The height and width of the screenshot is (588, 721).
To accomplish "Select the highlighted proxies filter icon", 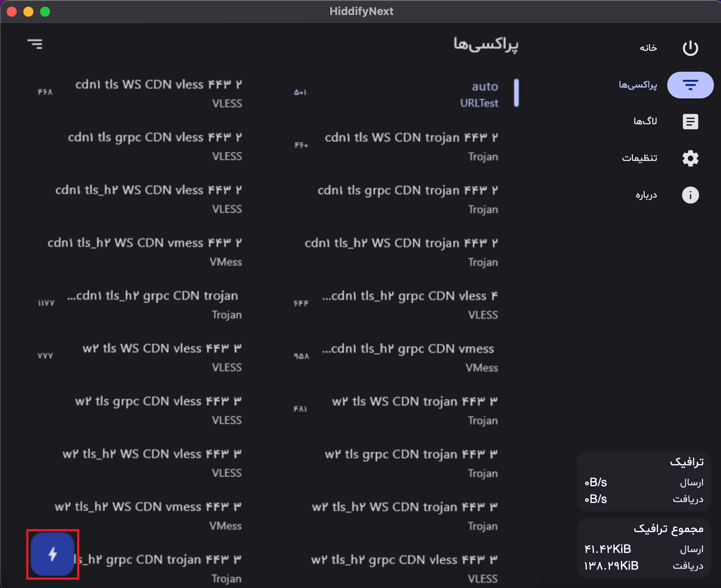I will pyautogui.click(x=690, y=85).
